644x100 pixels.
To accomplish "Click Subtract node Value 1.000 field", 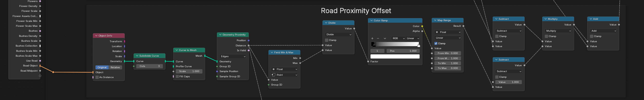I will pyautogui.click(x=509, y=82).
